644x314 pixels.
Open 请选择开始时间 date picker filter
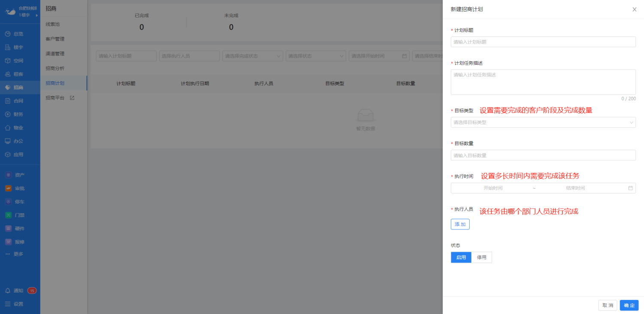coord(379,56)
